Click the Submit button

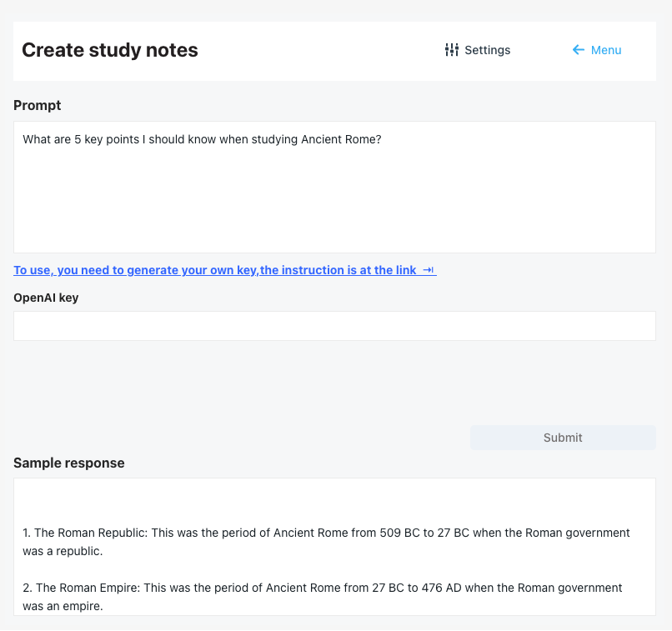pos(562,437)
